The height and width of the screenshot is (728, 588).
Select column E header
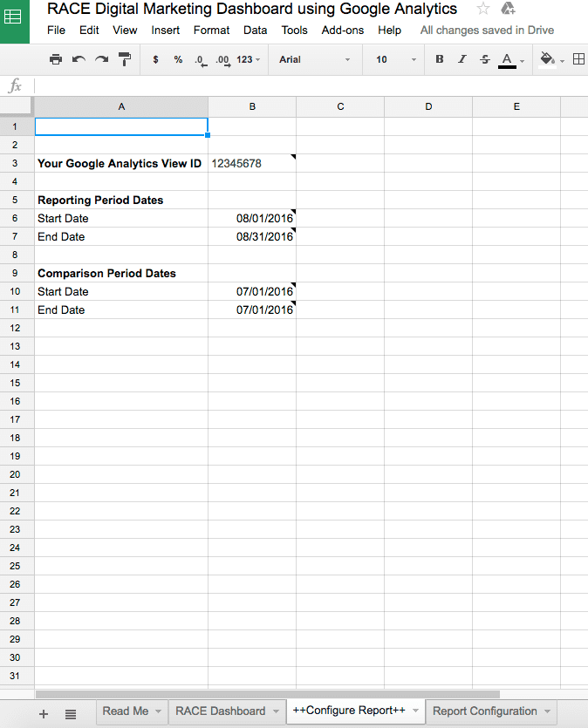coord(516,106)
